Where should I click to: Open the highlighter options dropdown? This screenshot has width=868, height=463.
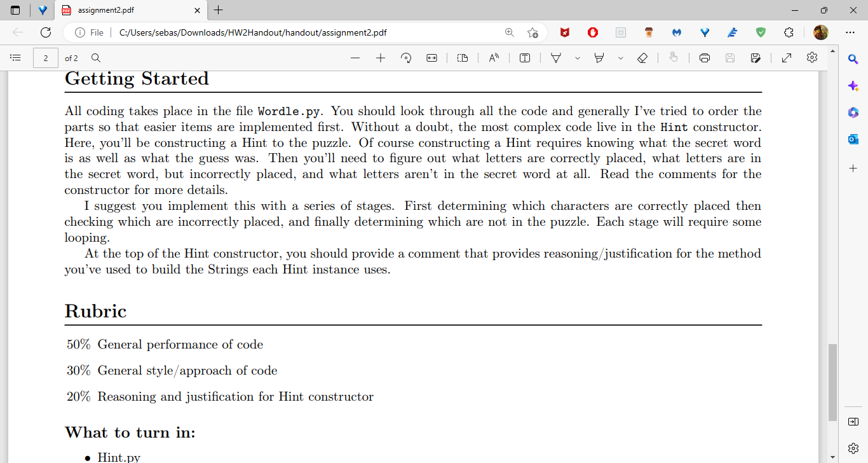(620, 57)
